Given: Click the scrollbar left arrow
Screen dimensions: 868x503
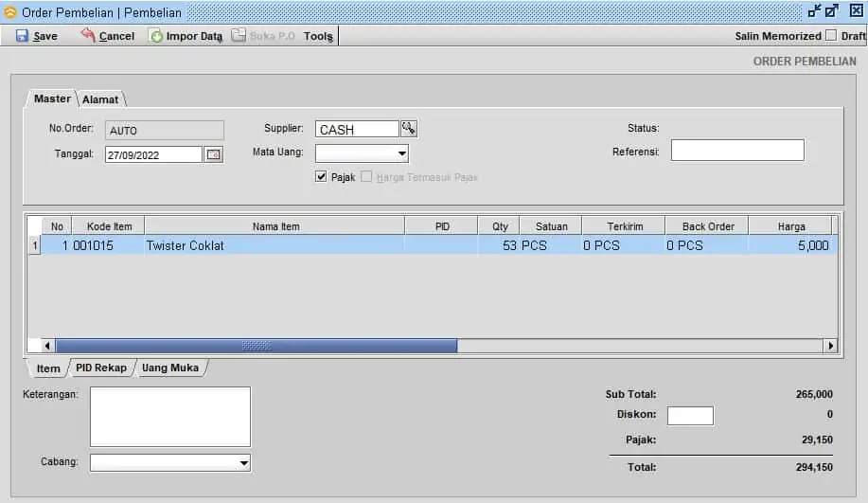Looking at the screenshot, I should [47, 346].
